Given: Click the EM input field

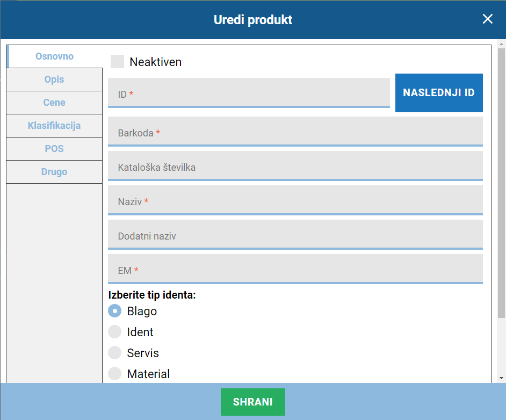Looking at the screenshot, I should coord(295,269).
